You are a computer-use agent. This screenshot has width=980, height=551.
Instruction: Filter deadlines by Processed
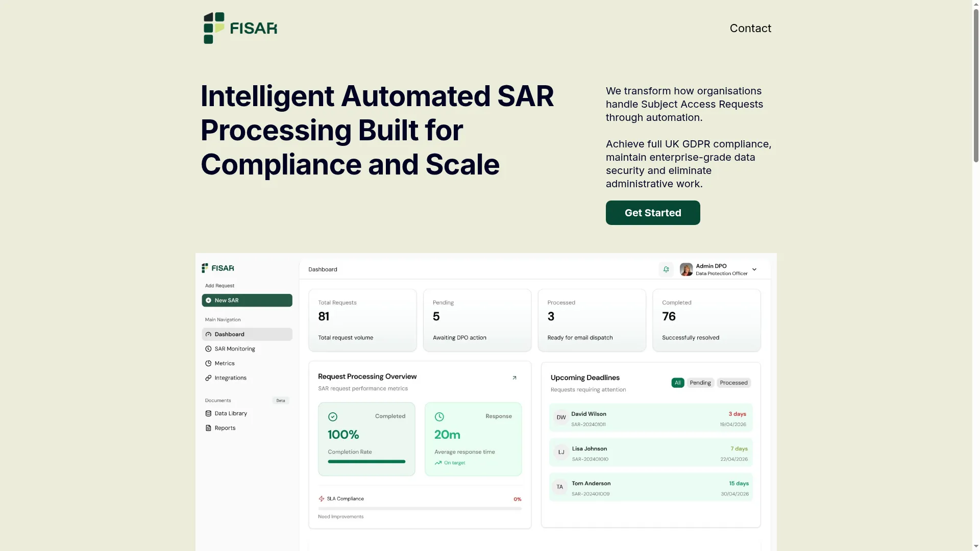coord(733,383)
